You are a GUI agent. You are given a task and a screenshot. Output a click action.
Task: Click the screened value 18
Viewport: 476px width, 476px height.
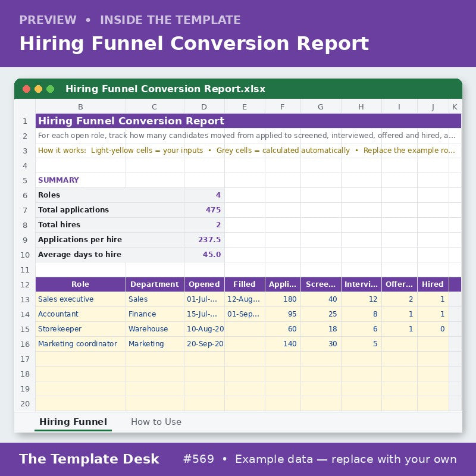pyautogui.click(x=321, y=329)
